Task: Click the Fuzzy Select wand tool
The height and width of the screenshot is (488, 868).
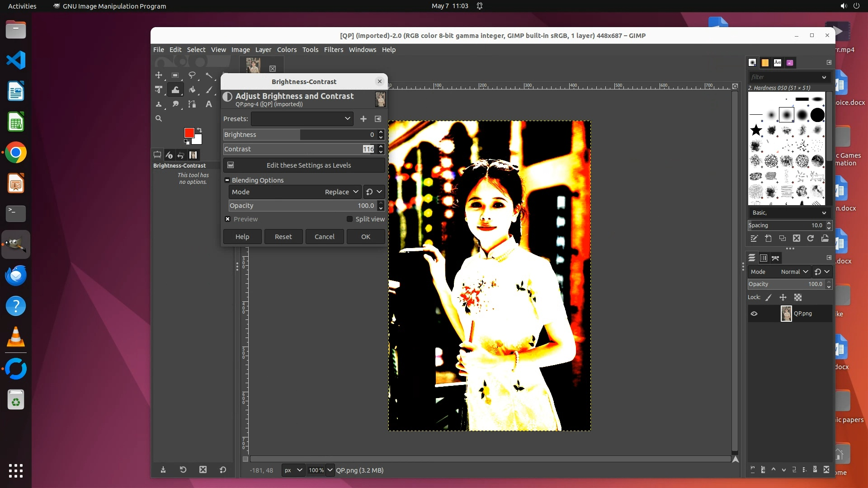Action: click(x=208, y=75)
